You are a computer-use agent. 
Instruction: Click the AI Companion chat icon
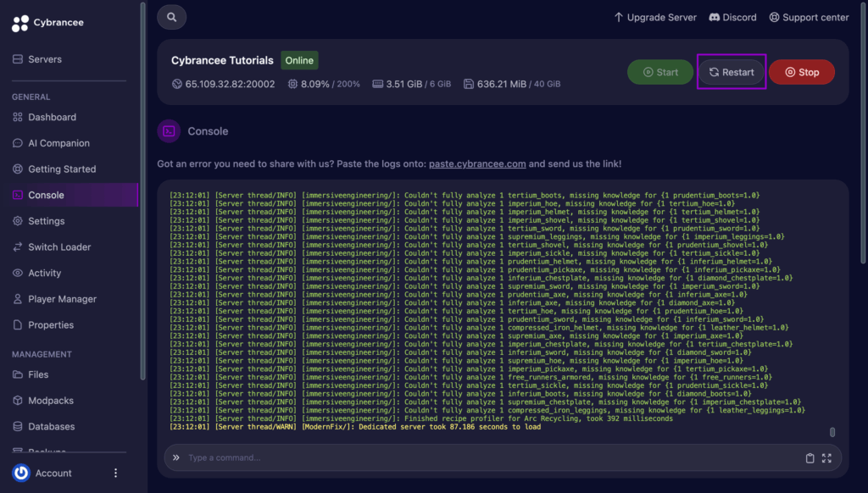18,143
